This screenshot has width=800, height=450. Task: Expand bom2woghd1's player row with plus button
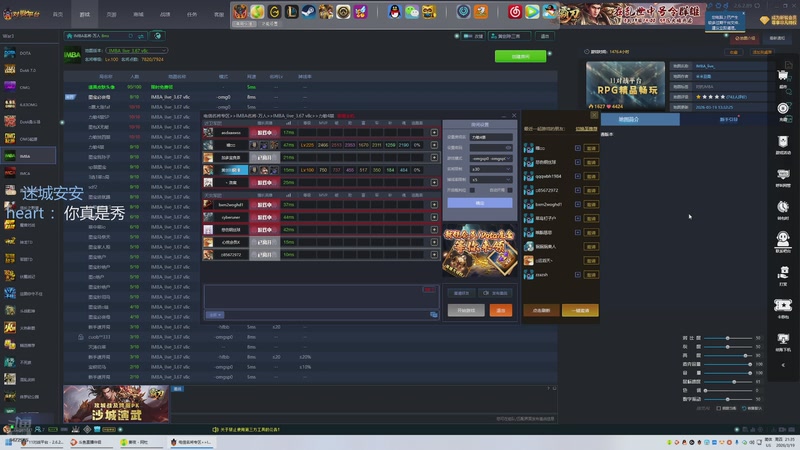click(434, 205)
